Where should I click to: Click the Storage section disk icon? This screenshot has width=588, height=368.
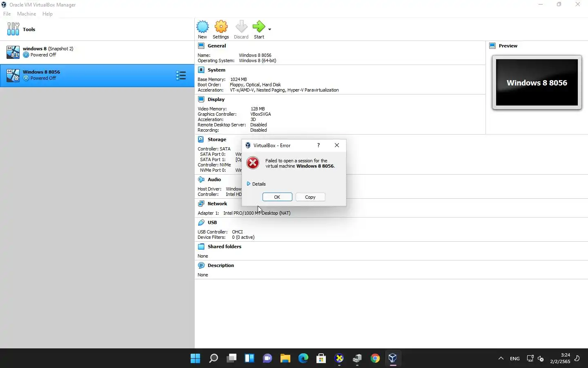coord(201,139)
